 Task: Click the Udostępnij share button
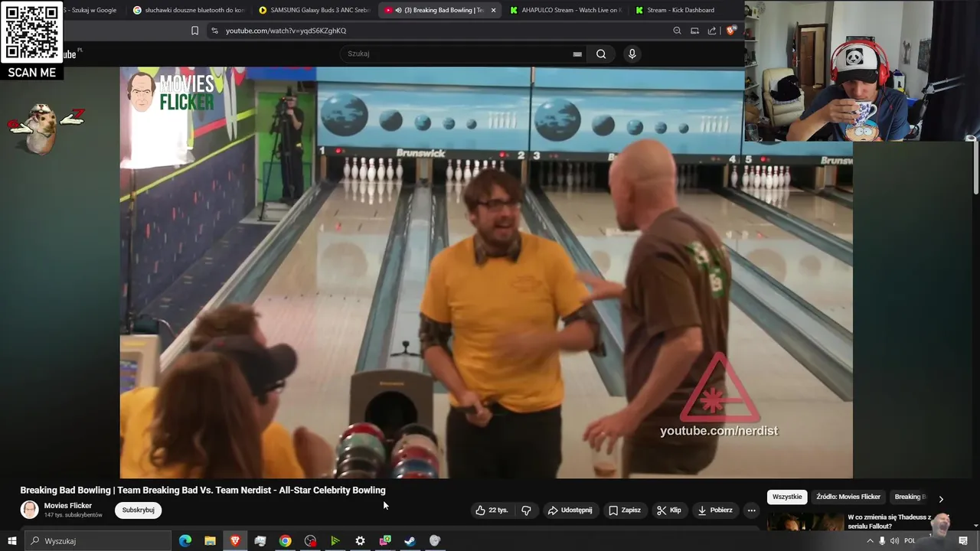click(x=570, y=510)
